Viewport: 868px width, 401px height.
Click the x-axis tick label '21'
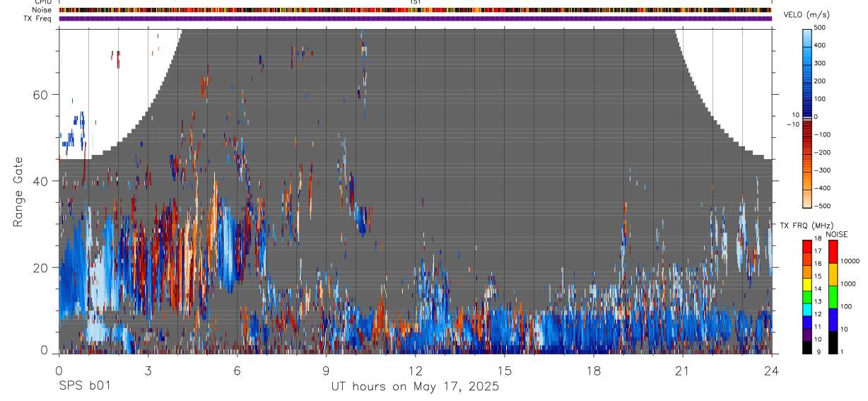click(x=682, y=370)
